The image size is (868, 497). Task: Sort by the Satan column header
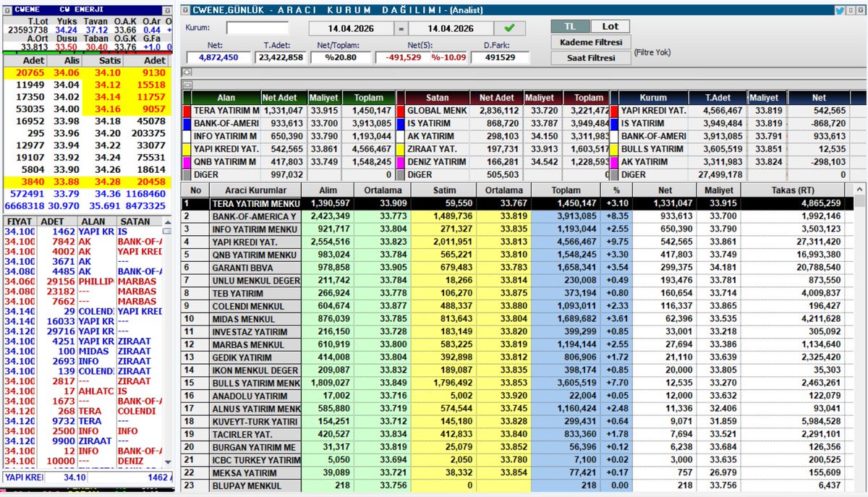[x=437, y=98]
